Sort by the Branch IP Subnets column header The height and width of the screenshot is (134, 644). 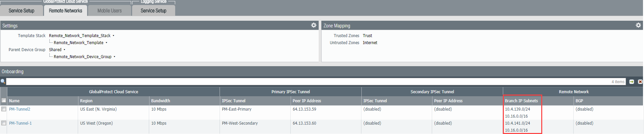[521, 101]
